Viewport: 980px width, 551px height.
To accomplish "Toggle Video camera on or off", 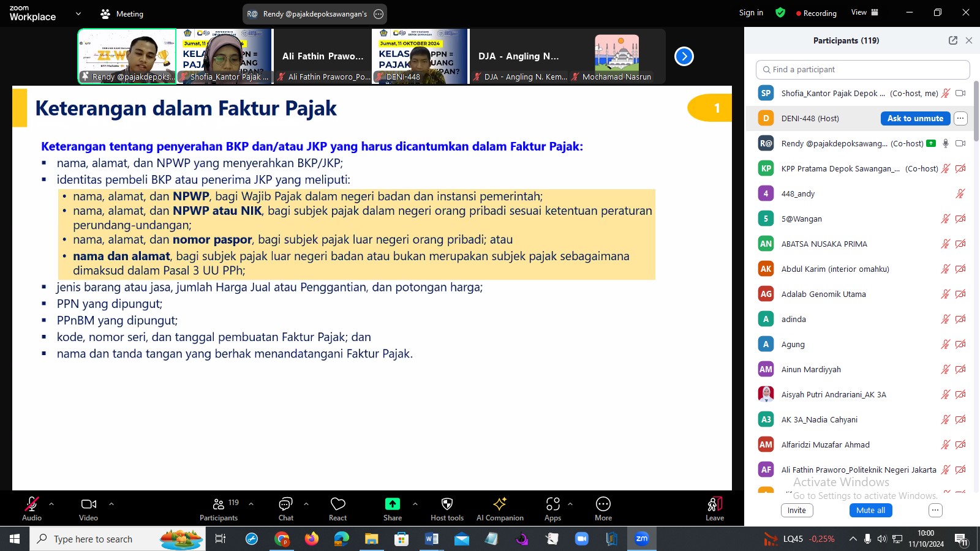I will coord(88,504).
